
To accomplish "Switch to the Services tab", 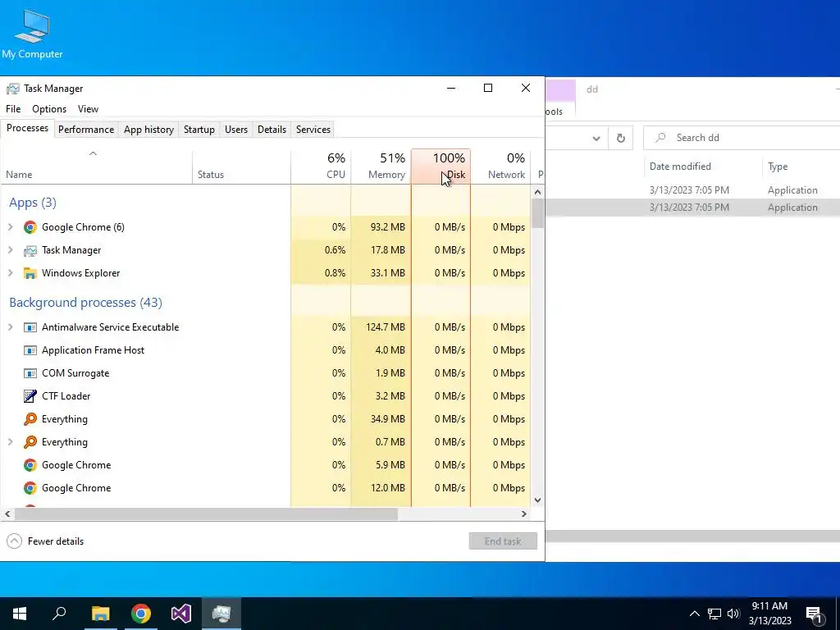I will click(x=313, y=130).
